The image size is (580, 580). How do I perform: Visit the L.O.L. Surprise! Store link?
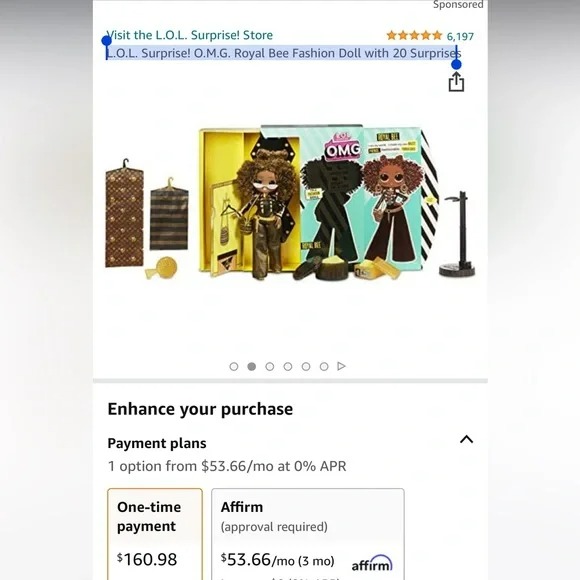190,35
